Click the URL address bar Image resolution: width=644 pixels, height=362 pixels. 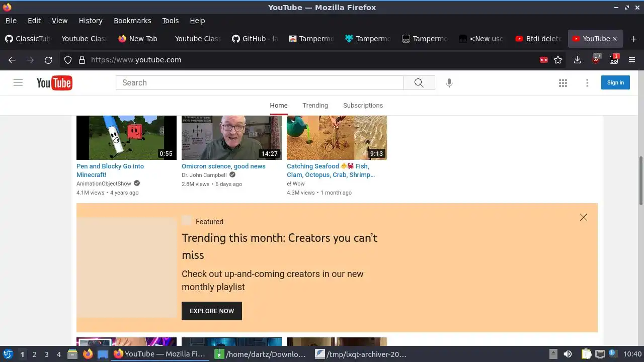pyautogui.click(x=312, y=60)
